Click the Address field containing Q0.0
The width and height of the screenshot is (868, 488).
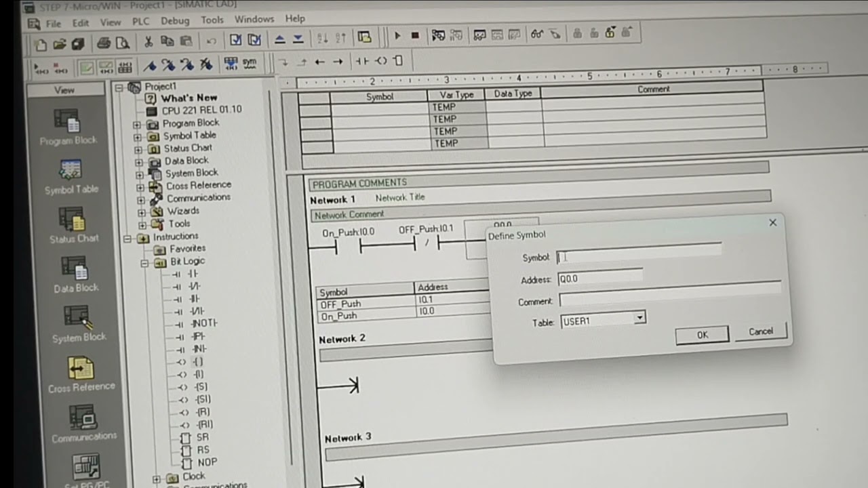click(x=599, y=277)
